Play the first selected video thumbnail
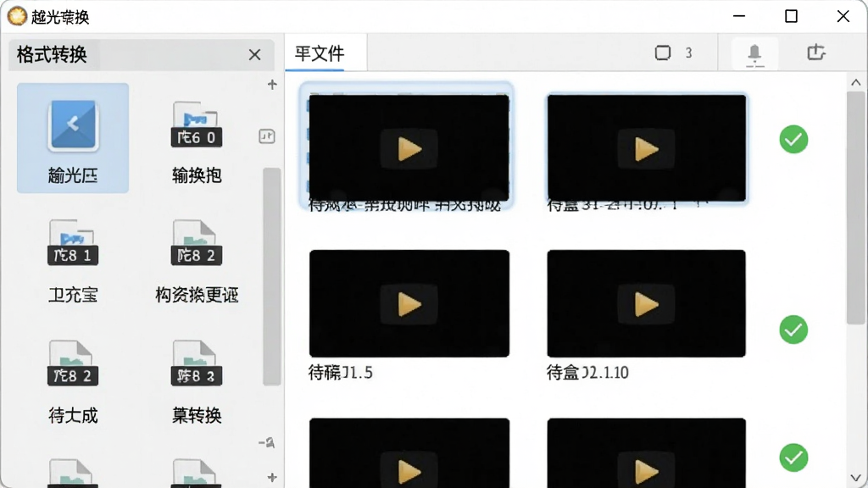The width and height of the screenshot is (868, 488). click(x=409, y=148)
